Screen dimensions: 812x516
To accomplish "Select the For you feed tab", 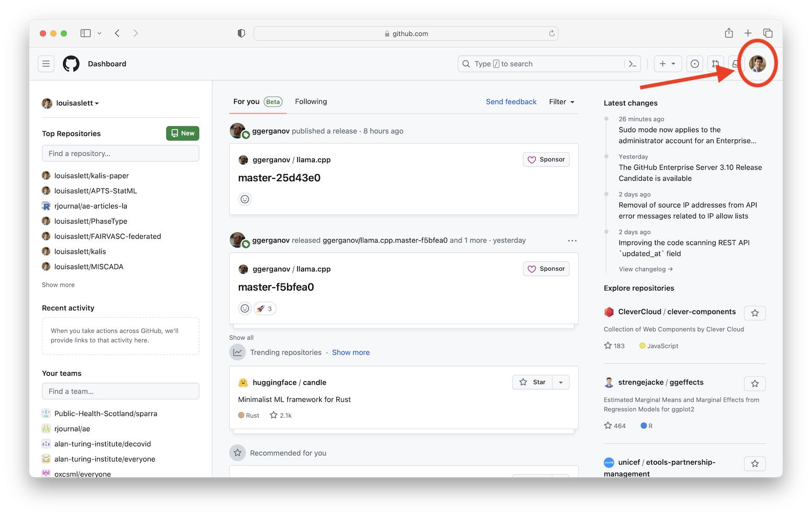I will tap(246, 102).
